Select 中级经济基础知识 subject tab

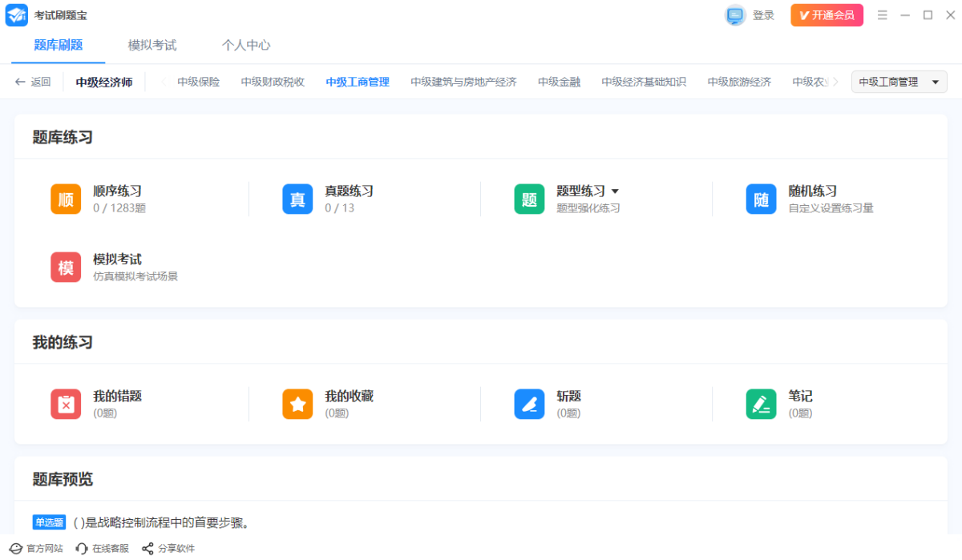pyautogui.click(x=644, y=82)
